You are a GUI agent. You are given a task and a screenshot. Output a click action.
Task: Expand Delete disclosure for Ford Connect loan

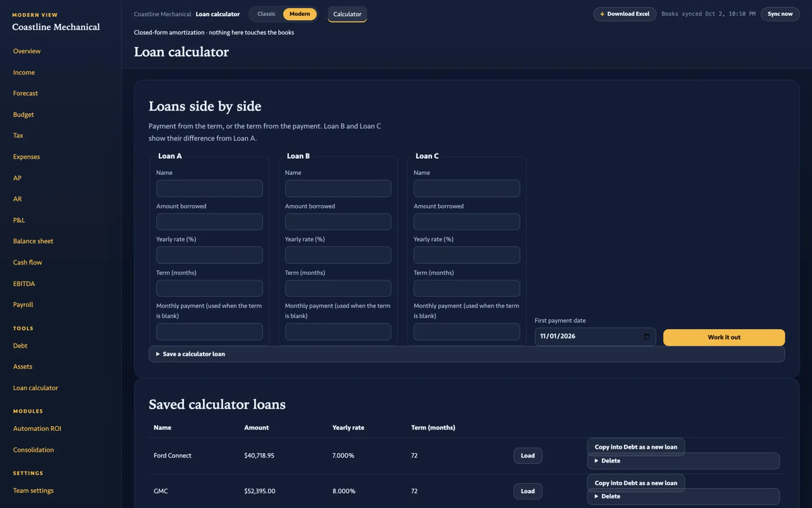683,461
